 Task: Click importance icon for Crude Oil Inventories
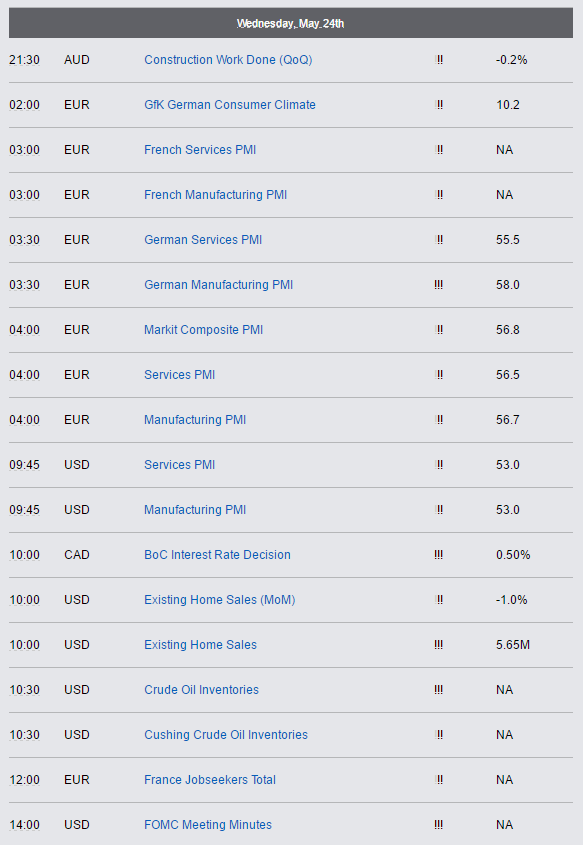[x=439, y=690]
